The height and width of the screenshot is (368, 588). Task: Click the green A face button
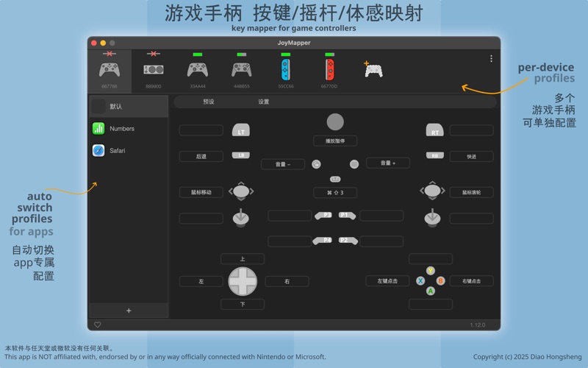431,291
